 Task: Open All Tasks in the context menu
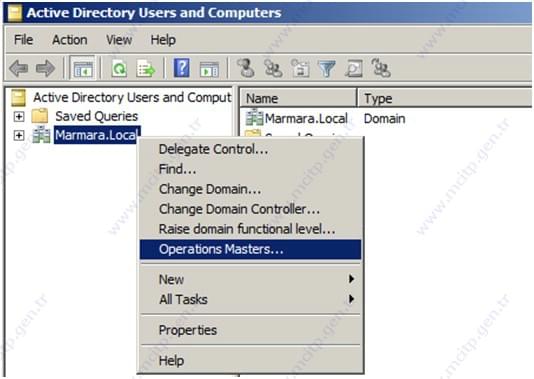coord(251,299)
